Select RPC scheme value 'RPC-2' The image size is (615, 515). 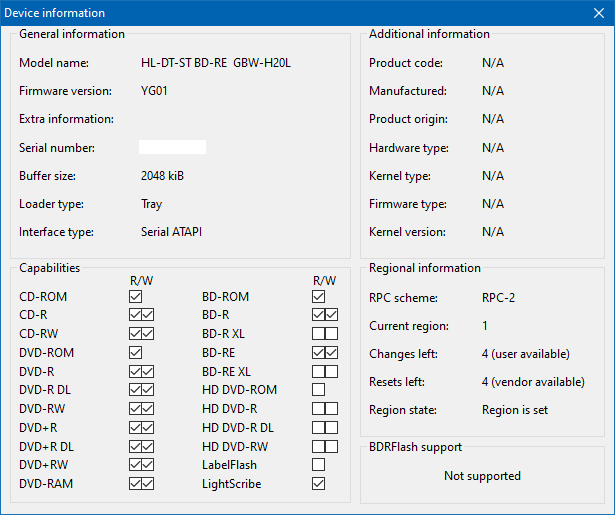coord(498,298)
